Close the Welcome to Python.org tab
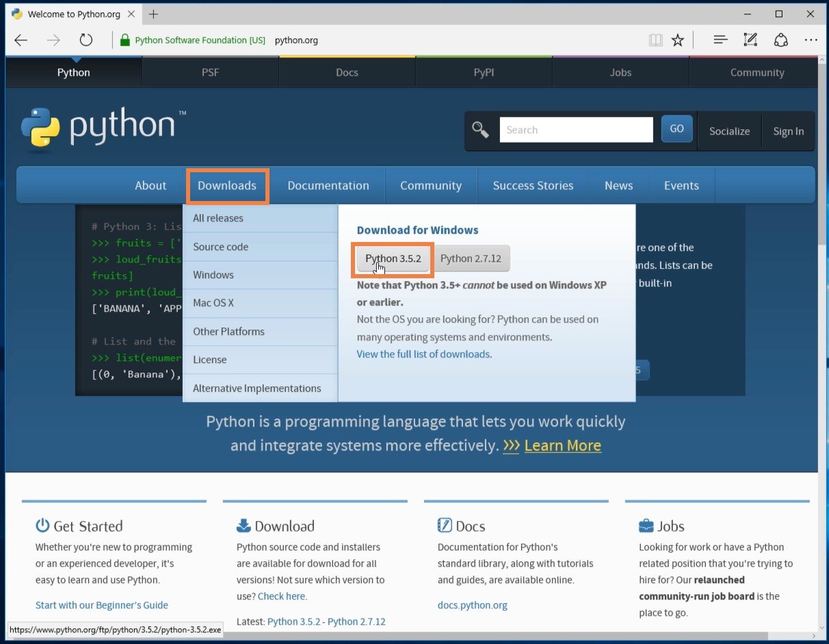 click(x=132, y=14)
